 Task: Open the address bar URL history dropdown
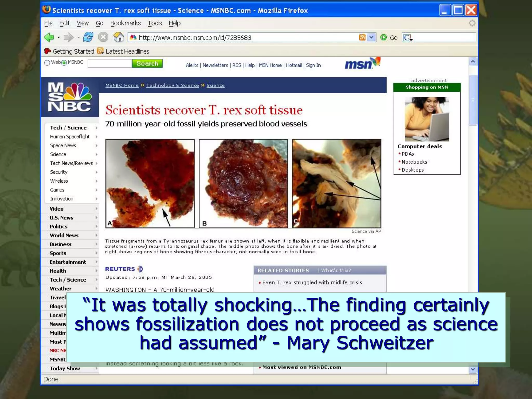pyautogui.click(x=371, y=37)
